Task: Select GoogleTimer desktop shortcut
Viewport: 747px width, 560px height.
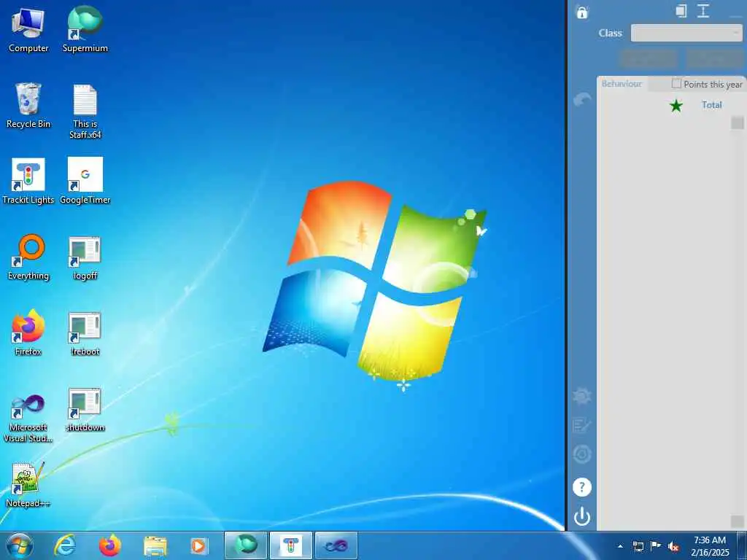Action: 85,182
